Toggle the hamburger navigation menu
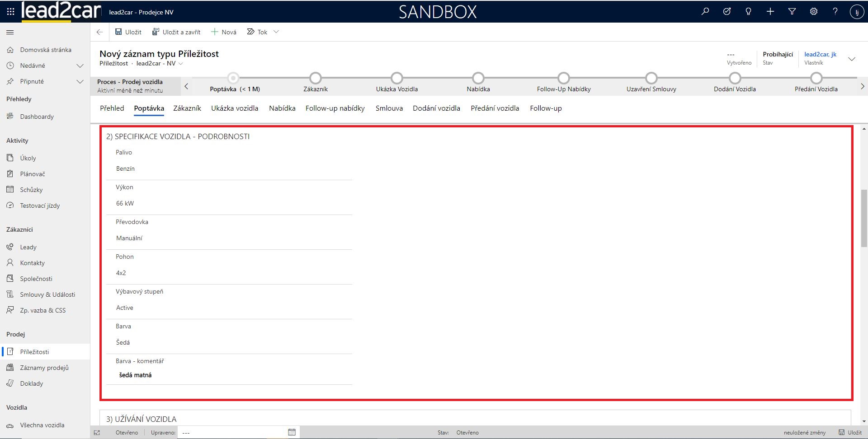868x439 pixels. coord(10,32)
